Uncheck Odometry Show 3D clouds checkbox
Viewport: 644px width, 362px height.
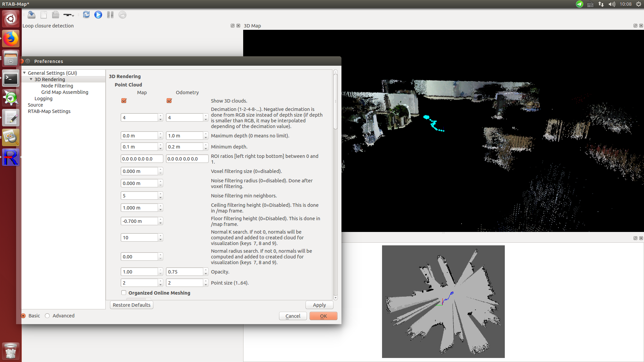pos(169,101)
